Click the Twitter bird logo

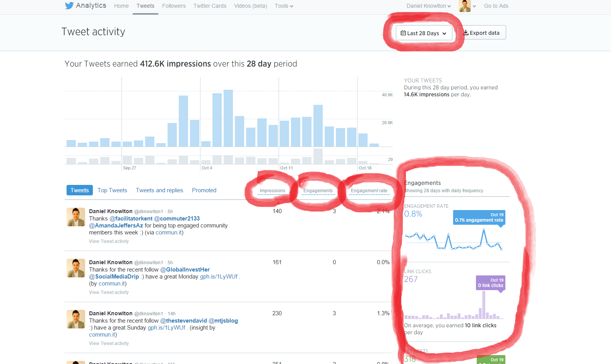click(x=69, y=6)
